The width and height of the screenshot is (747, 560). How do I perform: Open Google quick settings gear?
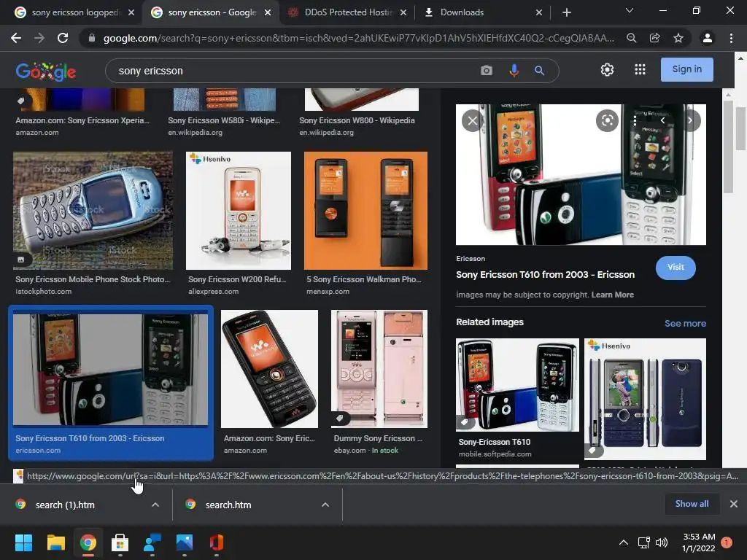pos(607,69)
